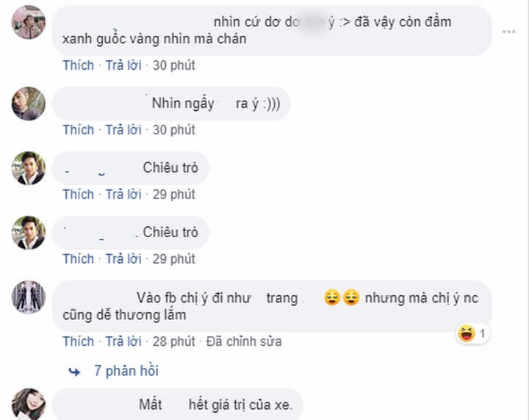Open avatar beside 'hết giá trị của xe' comment
529x420 pixels.
[29, 404]
